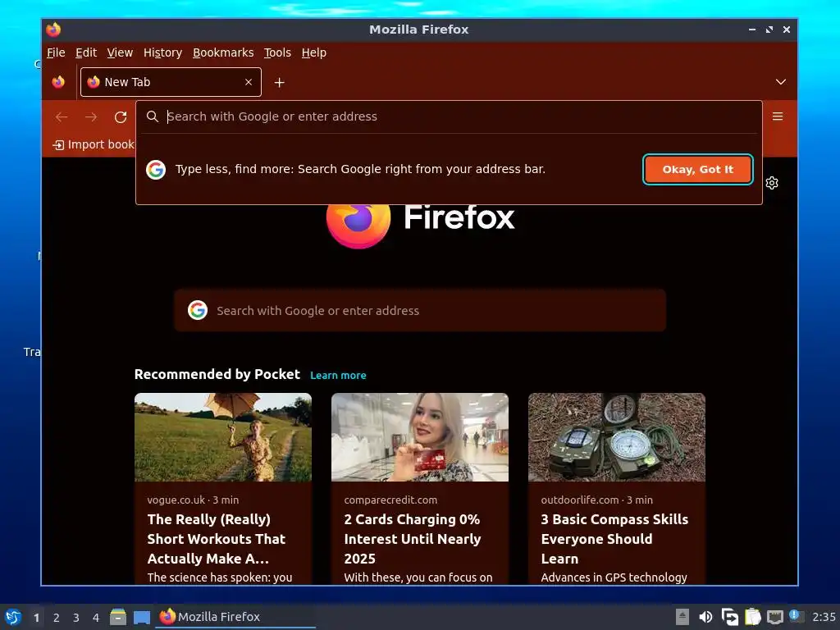840x630 pixels.
Task: Switch to workspace 1
Action: (x=36, y=618)
